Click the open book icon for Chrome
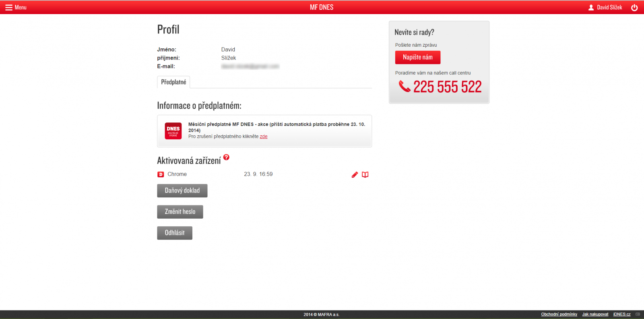The image size is (644, 319). [x=365, y=174]
